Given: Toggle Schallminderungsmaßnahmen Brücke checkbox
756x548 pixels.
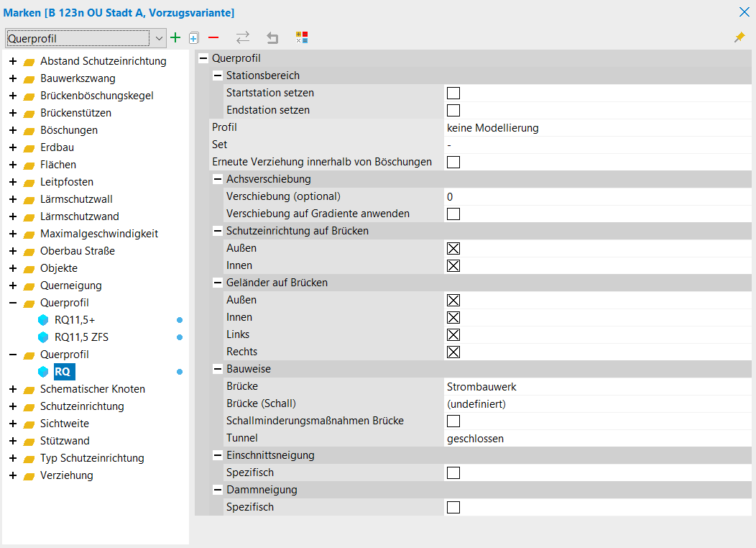Looking at the screenshot, I should pos(453,421).
